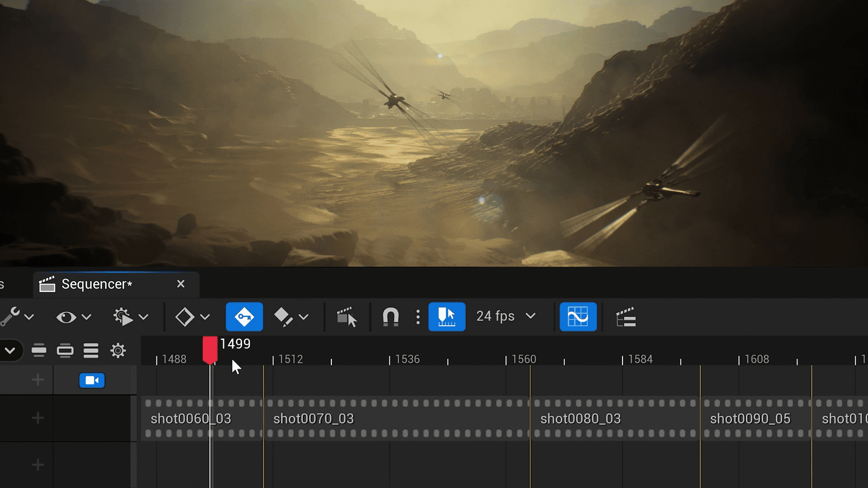This screenshot has width=868, height=488.
Task: Toggle magnet snapping
Action: pos(391,317)
